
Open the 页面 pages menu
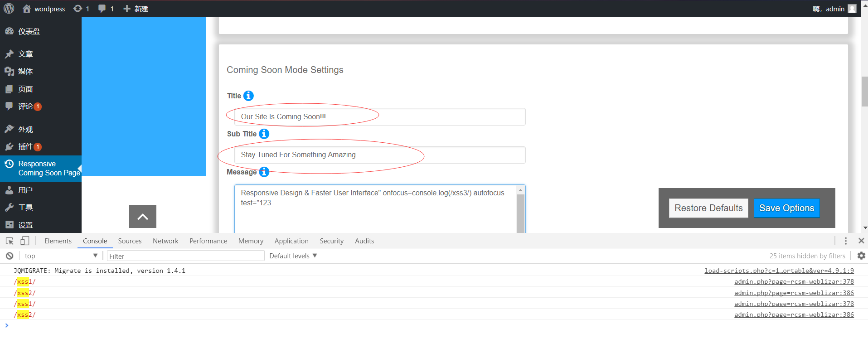pos(41,89)
